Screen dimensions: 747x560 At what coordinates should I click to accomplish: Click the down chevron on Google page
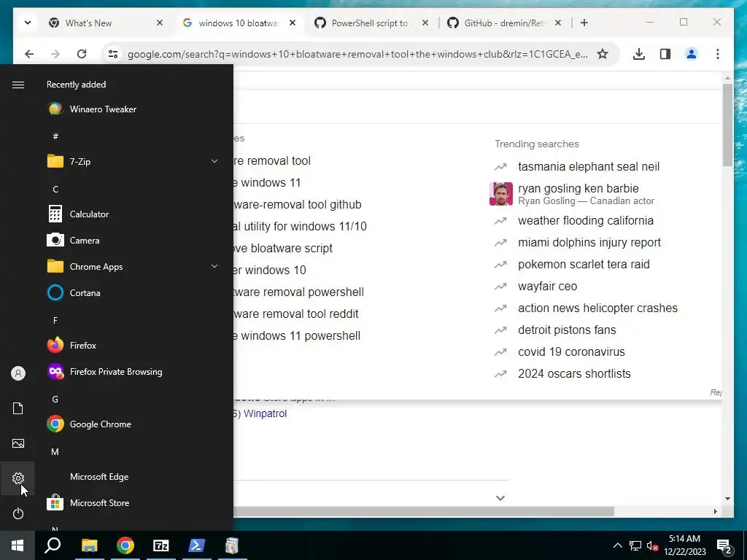point(500,498)
